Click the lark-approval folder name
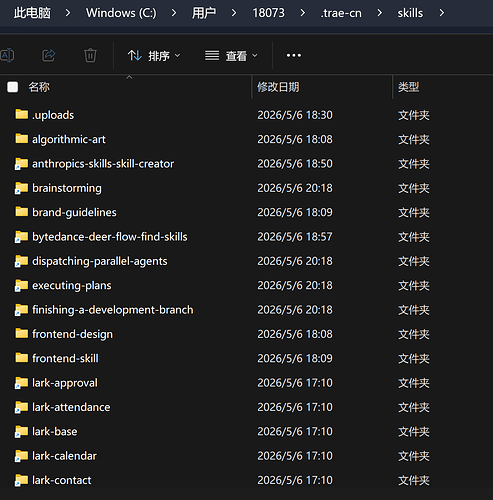493x500 pixels. pos(65,383)
